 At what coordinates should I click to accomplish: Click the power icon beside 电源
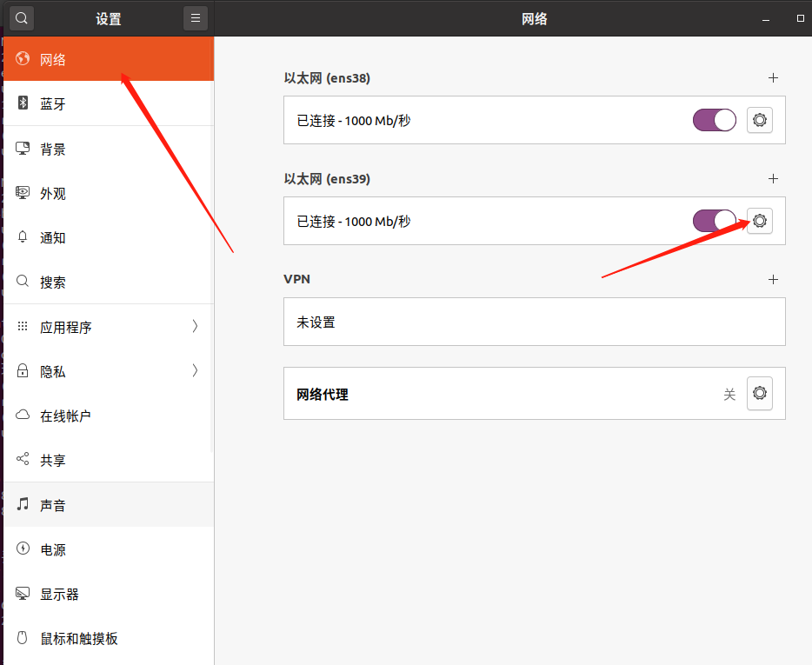pos(23,549)
